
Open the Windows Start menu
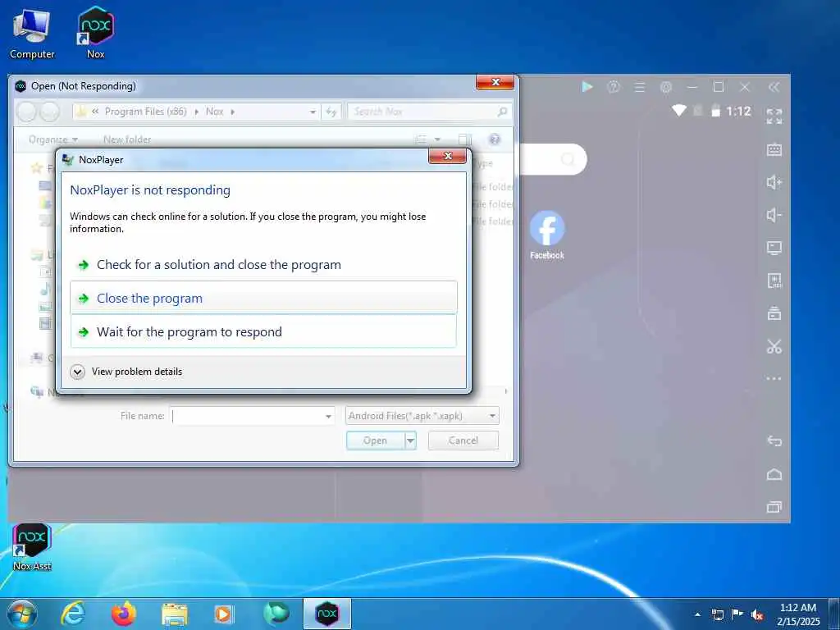[x=22, y=614]
